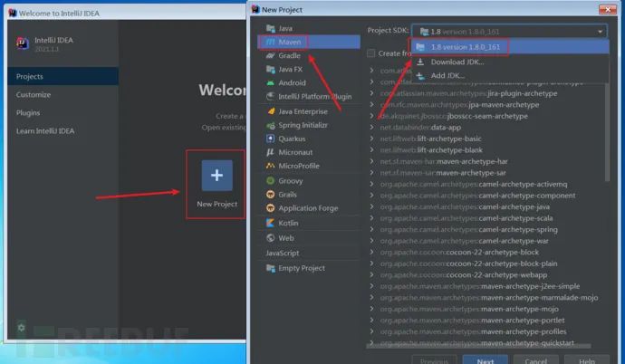625x364 pixels.
Task: Select JavaScript project type
Action: tap(309, 254)
